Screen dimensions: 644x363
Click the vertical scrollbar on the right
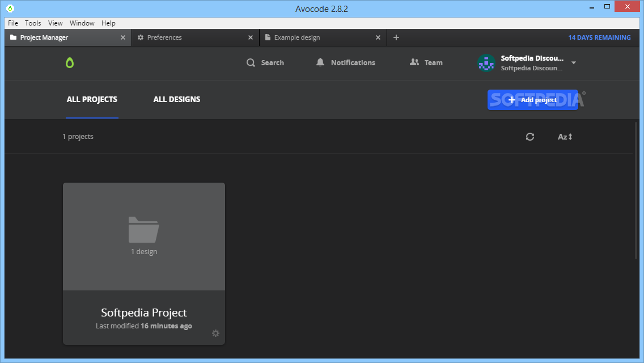pos(636,190)
